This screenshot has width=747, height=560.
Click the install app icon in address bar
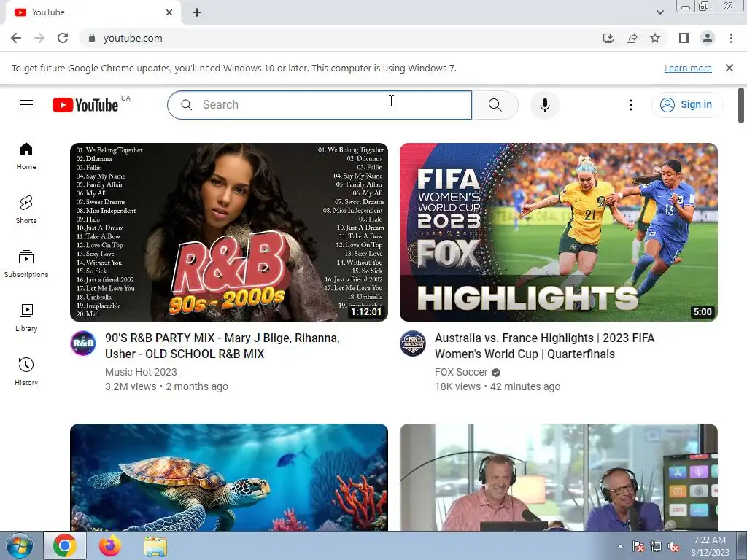coord(608,38)
